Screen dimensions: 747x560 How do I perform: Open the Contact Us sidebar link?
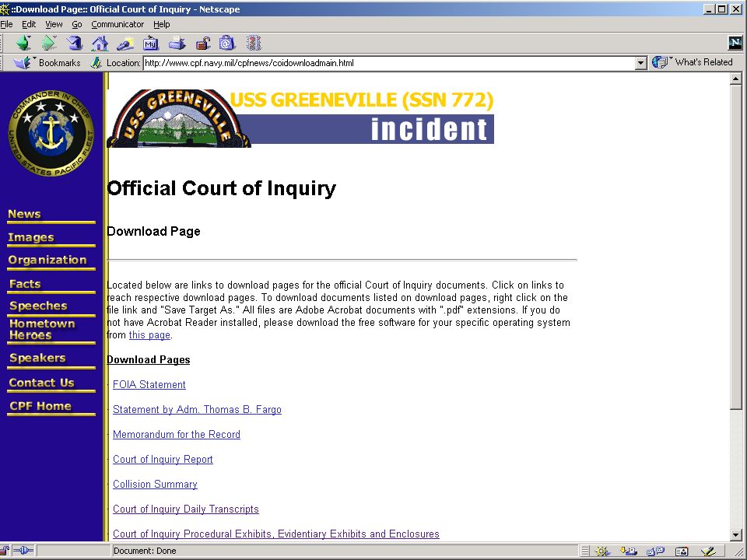pyautogui.click(x=41, y=383)
